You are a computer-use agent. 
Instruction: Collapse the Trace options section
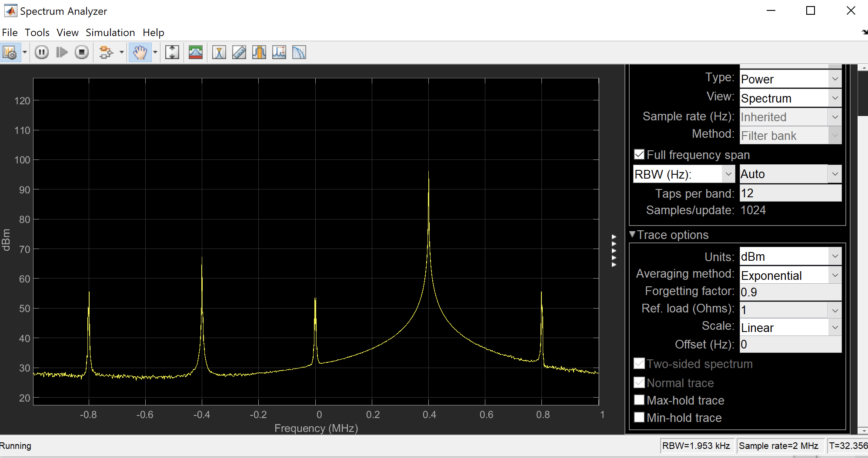(x=633, y=235)
